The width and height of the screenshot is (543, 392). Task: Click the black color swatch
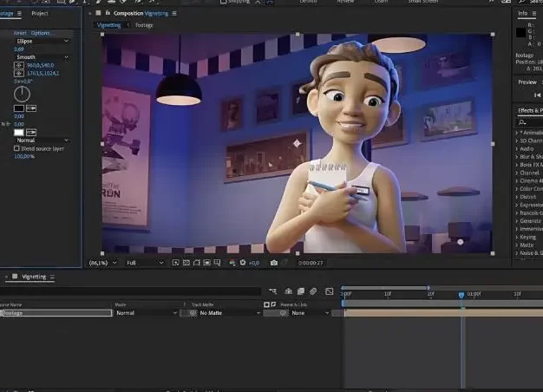tap(18, 108)
